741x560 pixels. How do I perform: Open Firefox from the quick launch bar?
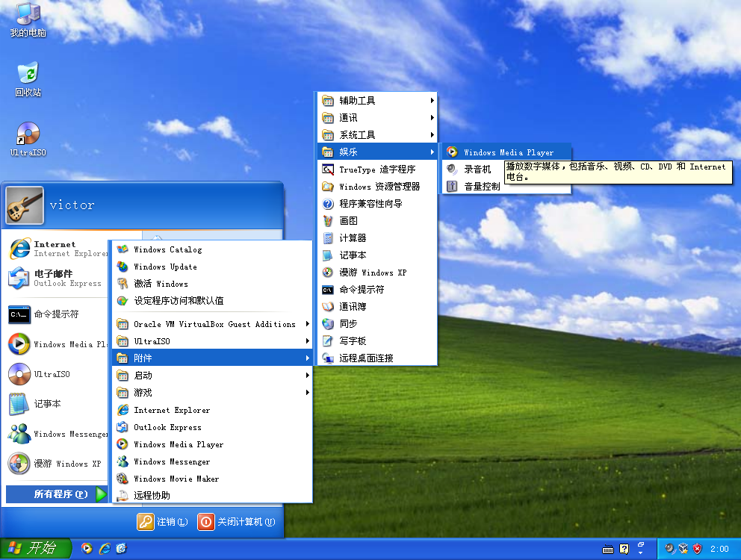point(87,548)
